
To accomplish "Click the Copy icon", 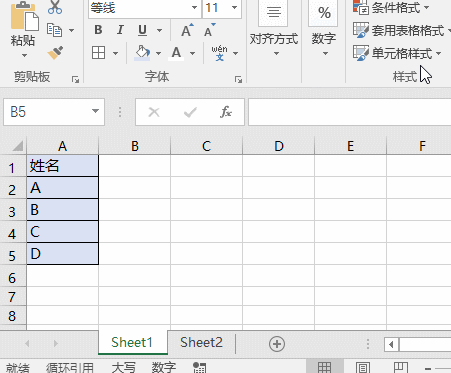I will [x=54, y=30].
